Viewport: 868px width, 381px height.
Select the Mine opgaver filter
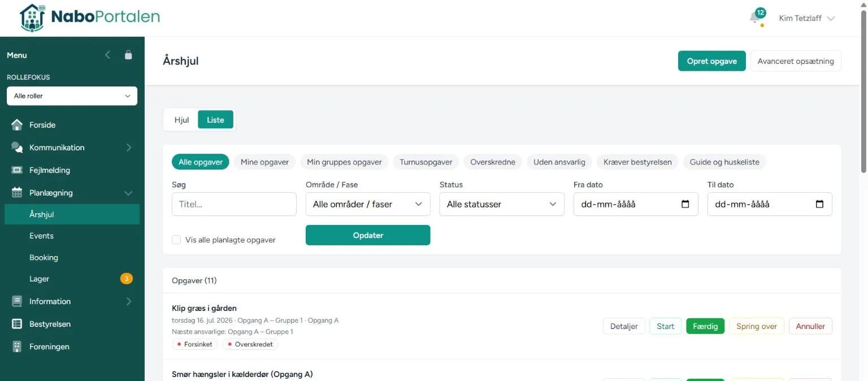(264, 162)
